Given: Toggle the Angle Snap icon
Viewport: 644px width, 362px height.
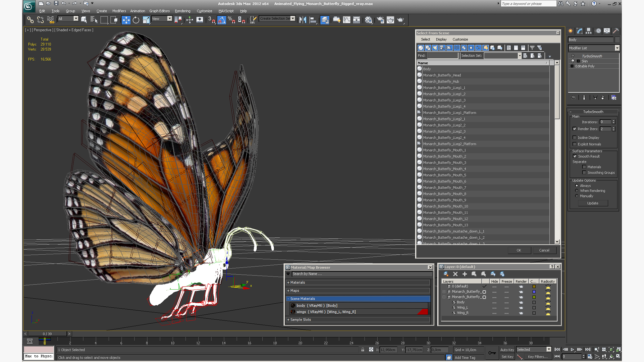Looking at the screenshot, I should tap(222, 20).
